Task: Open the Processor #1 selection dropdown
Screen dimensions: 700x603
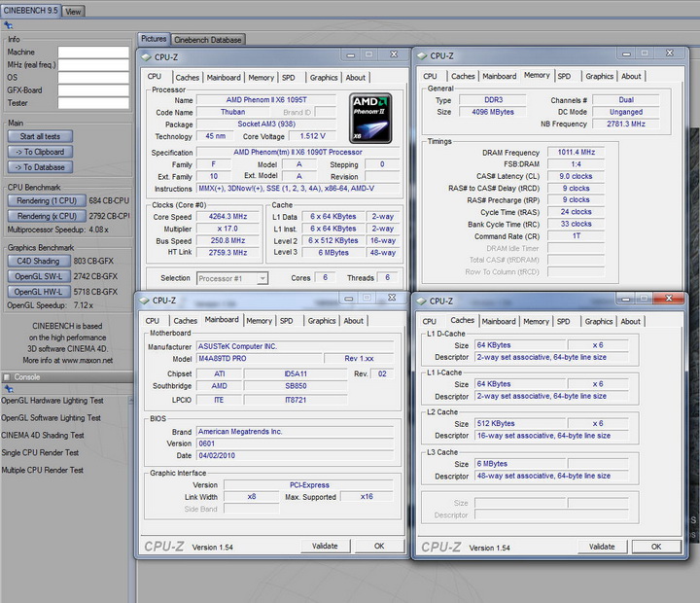Action: (232, 278)
